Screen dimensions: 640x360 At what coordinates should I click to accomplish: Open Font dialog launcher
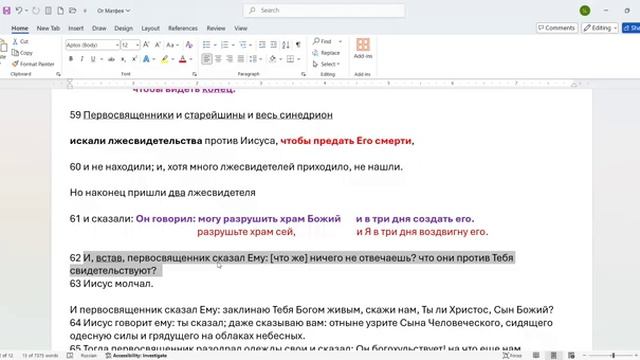(x=194, y=74)
